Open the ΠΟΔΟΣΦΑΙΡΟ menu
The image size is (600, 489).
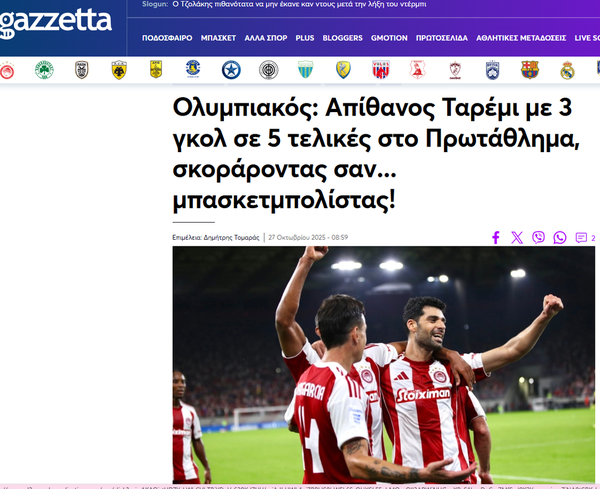click(167, 37)
